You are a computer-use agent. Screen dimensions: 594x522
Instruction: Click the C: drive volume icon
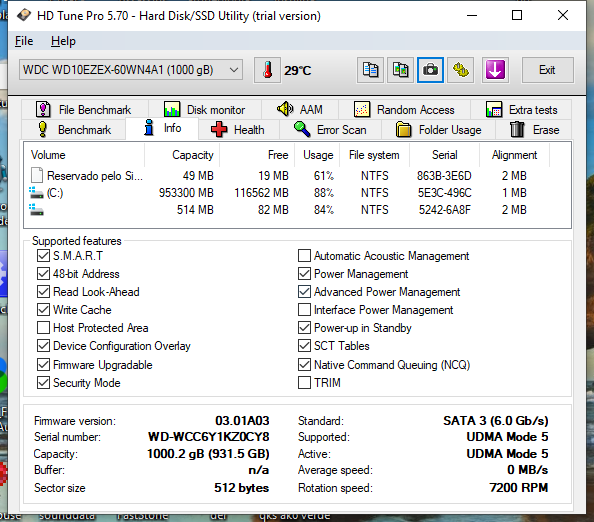click(x=36, y=193)
